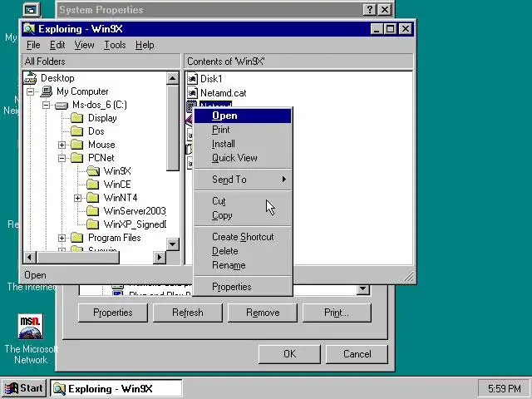Select the WinNT4 folder icon

(92, 198)
